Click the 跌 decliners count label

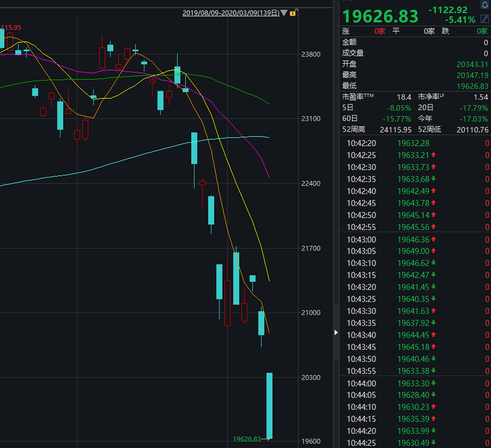445,31
